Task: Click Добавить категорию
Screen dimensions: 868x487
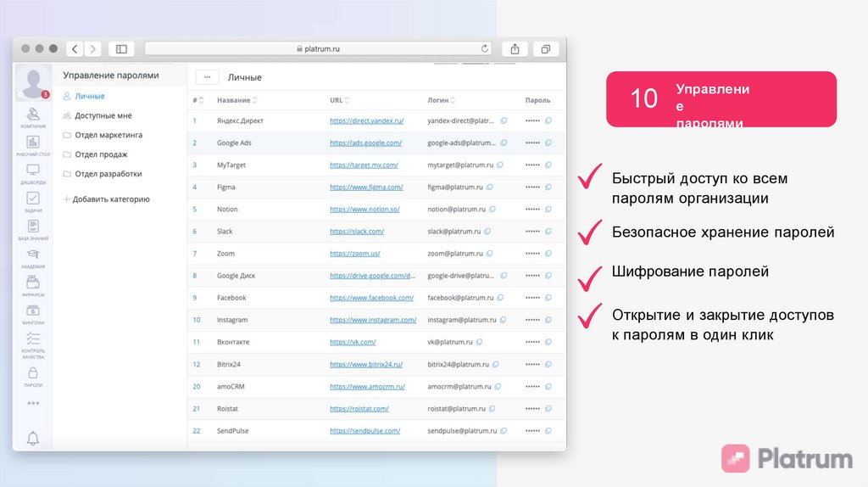Action: coord(106,199)
